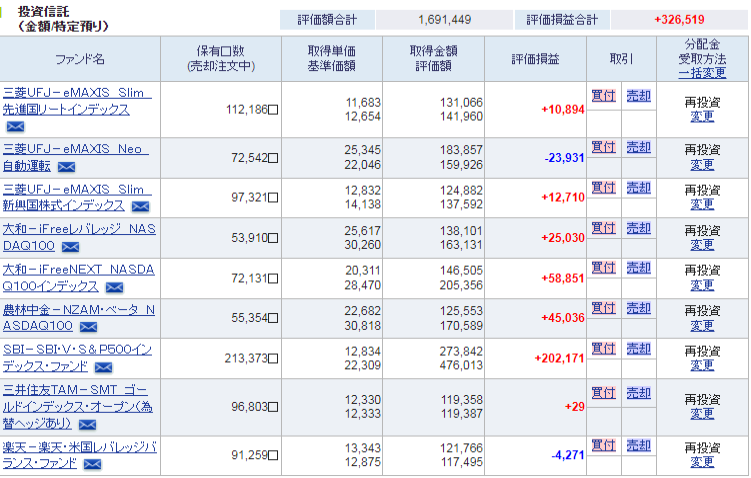Click mail icon beside NZAM・ベータ NASDAQ100
This screenshot has height=478, width=751.
[x=88, y=327]
